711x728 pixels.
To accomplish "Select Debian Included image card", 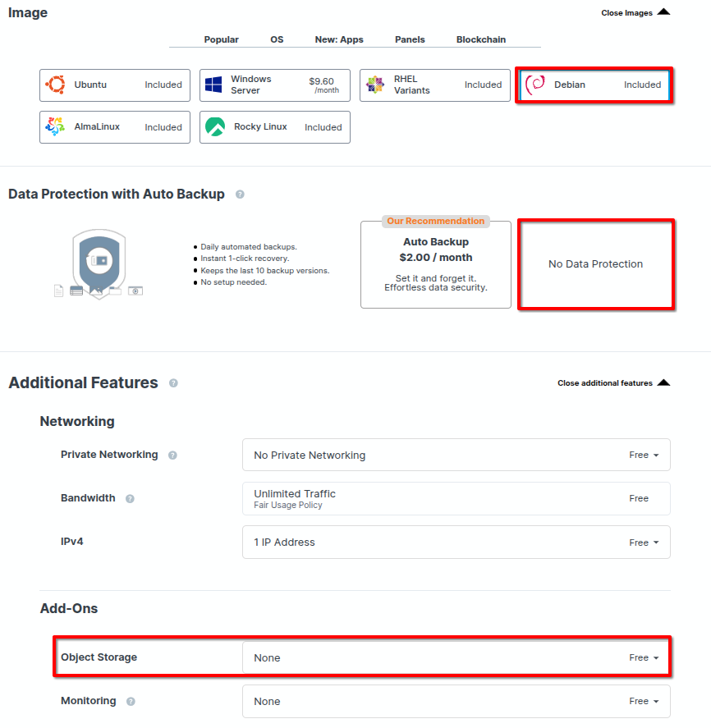I will pos(594,85).
